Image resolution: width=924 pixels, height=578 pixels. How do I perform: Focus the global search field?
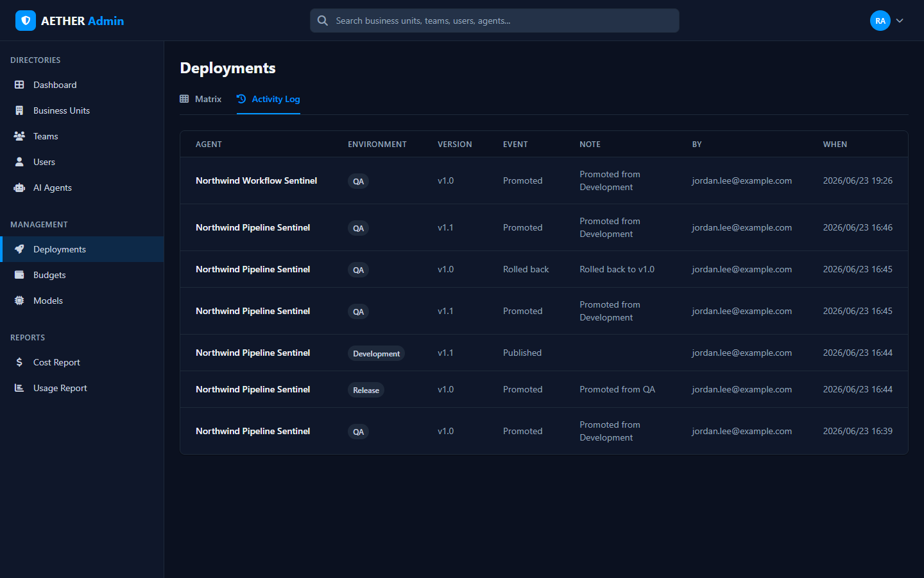[x=495, y=21]
